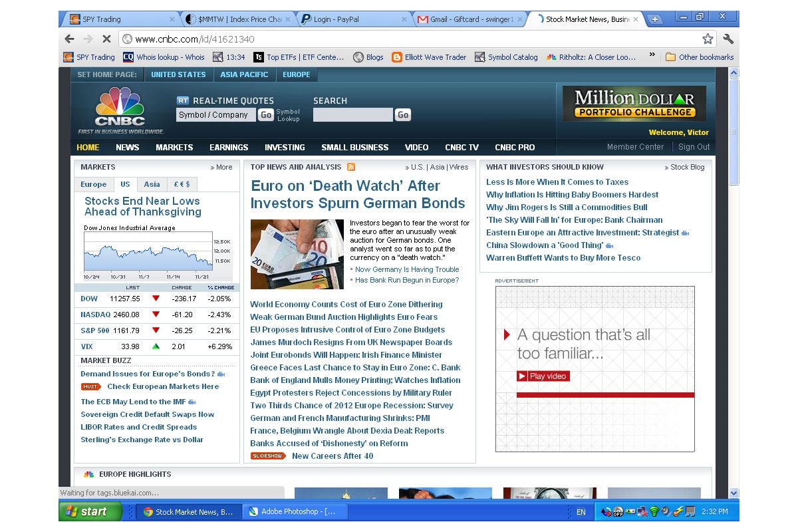
Task: Open the Blogs bookmark
Action: point(368,57)
